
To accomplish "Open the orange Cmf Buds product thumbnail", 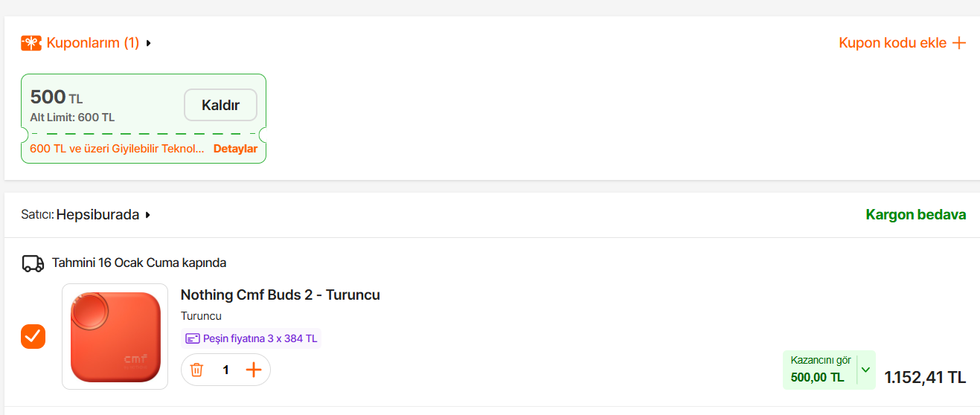I will point(115,336).
